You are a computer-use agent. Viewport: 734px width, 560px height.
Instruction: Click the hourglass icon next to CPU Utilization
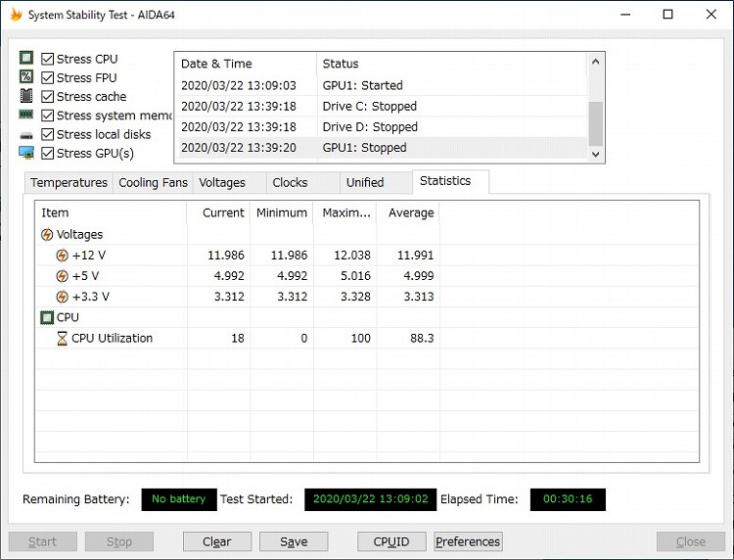tap(63, 338)
